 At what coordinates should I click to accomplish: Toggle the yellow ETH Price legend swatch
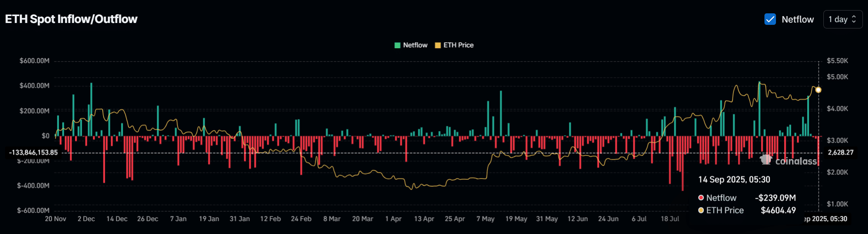coord(438,45)
